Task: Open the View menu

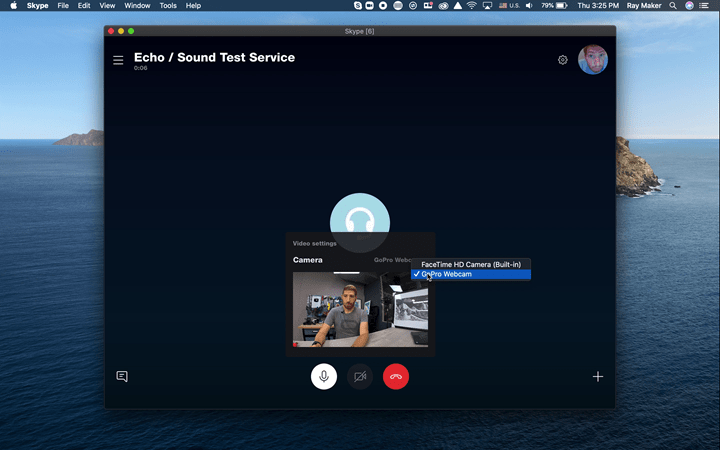Action: pos(107,6)
